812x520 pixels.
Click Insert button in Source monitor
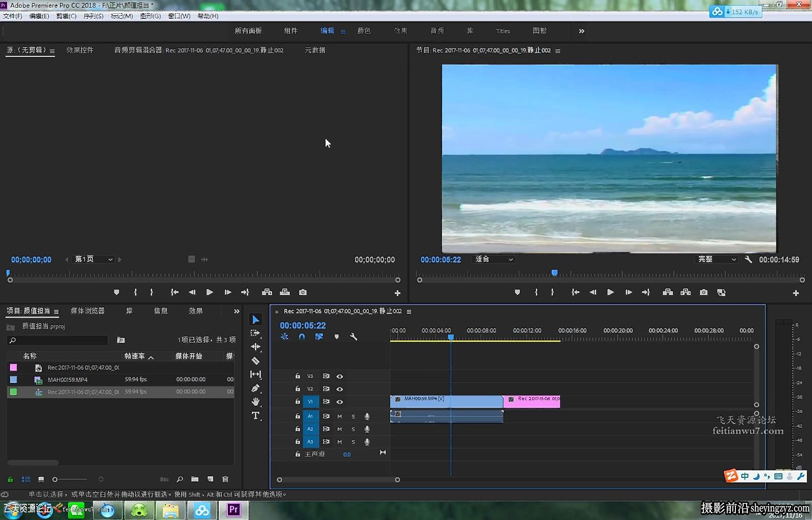[267, 292]
